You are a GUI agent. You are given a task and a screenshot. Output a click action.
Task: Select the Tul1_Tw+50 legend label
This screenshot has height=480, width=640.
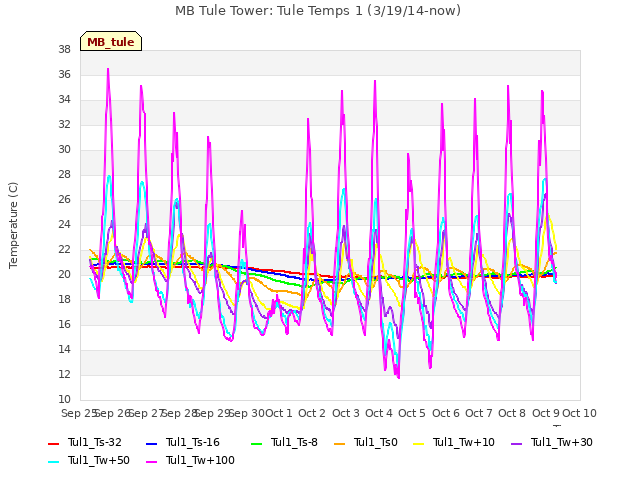(x=99, y=460)
